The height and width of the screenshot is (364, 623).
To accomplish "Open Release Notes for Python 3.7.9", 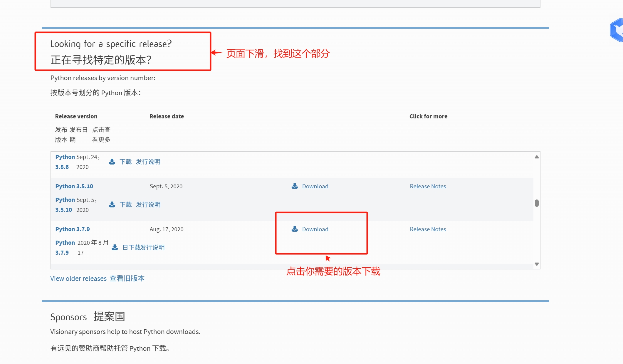I will pos(428,229).
